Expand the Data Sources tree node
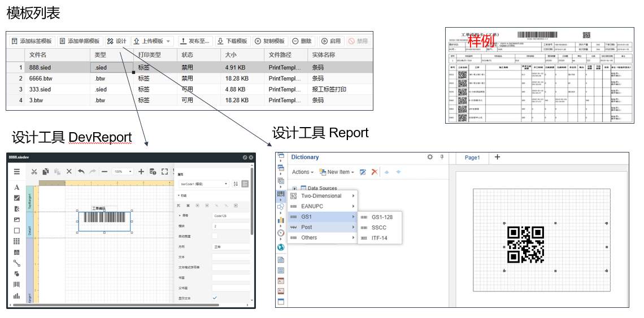This screenshot has height=318, width=644. (x=294, y=188)
